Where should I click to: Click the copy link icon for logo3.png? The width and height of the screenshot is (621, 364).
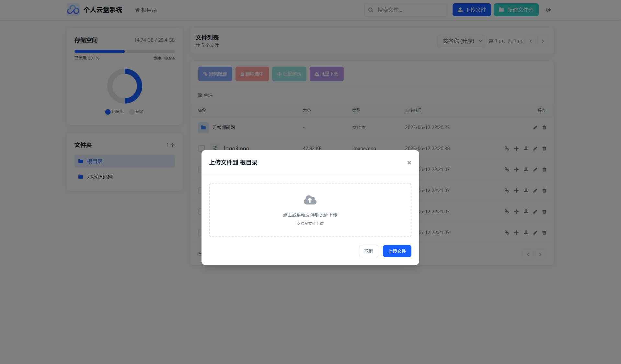[506, 149]
